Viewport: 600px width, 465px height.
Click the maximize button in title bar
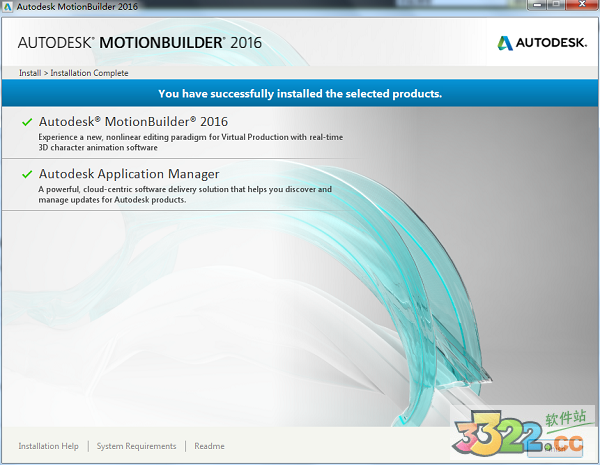click(556, 5)
